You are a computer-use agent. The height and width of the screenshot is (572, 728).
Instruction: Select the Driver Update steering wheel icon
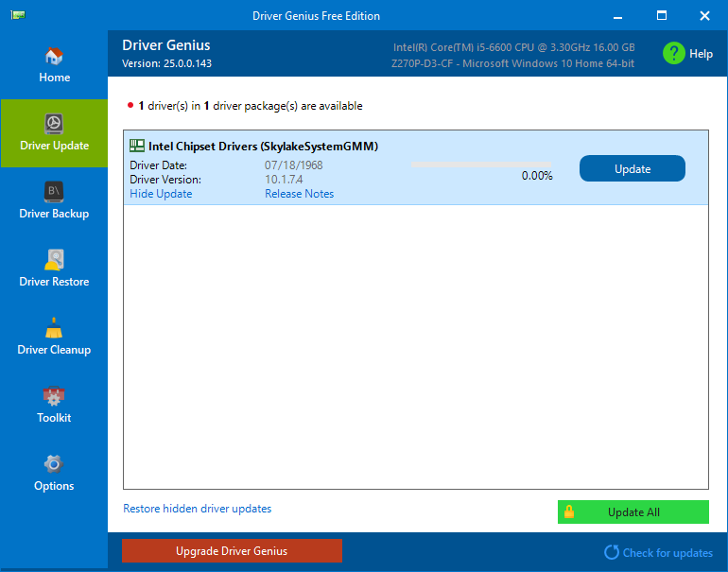click(x=54, y=124)
